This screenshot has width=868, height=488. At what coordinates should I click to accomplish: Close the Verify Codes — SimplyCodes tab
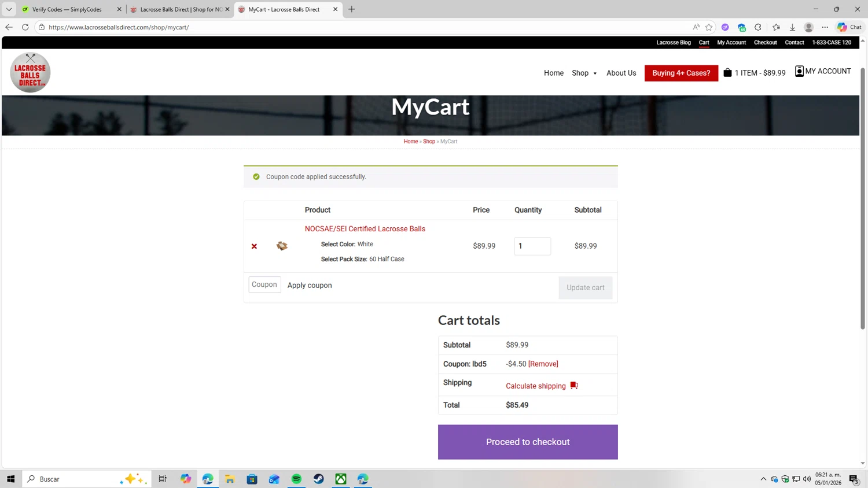(119, 9)
